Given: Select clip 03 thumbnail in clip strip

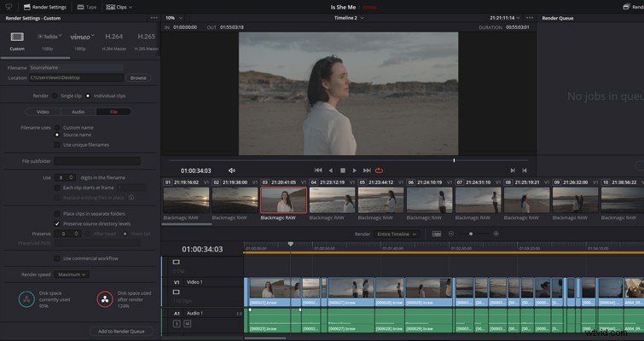Looking at the screenshot, I should (283, 200).
